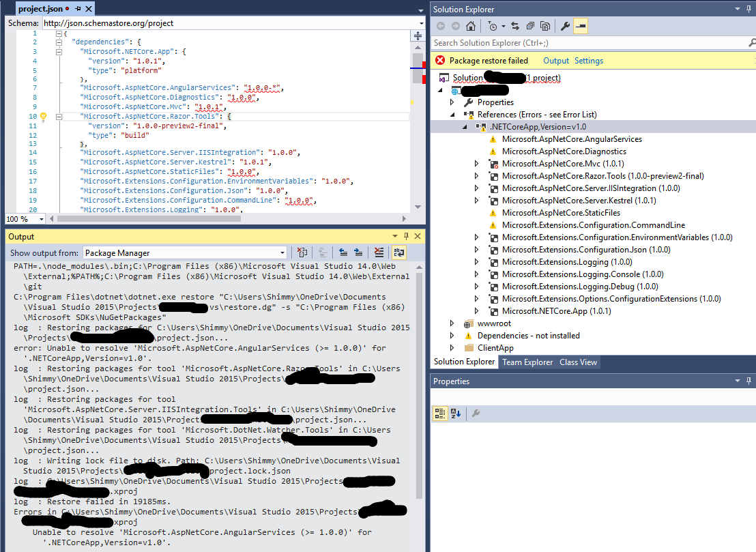Screen dimensions: 756x552
Task: Pin the project.json tab
Action: (78, 9)
